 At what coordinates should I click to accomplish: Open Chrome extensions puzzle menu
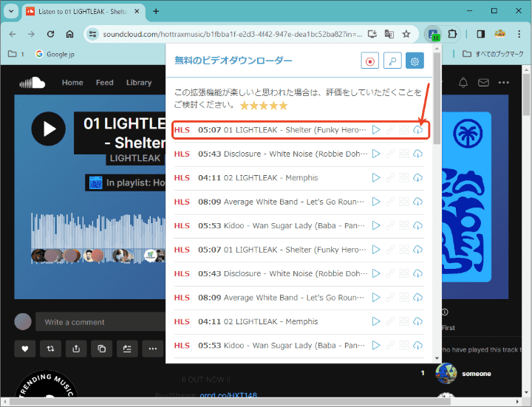(x=452, y=34)
